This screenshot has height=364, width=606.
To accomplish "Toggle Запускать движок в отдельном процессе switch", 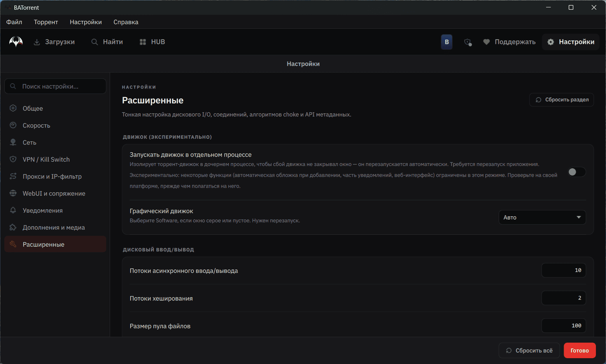I will click(576, 172).
